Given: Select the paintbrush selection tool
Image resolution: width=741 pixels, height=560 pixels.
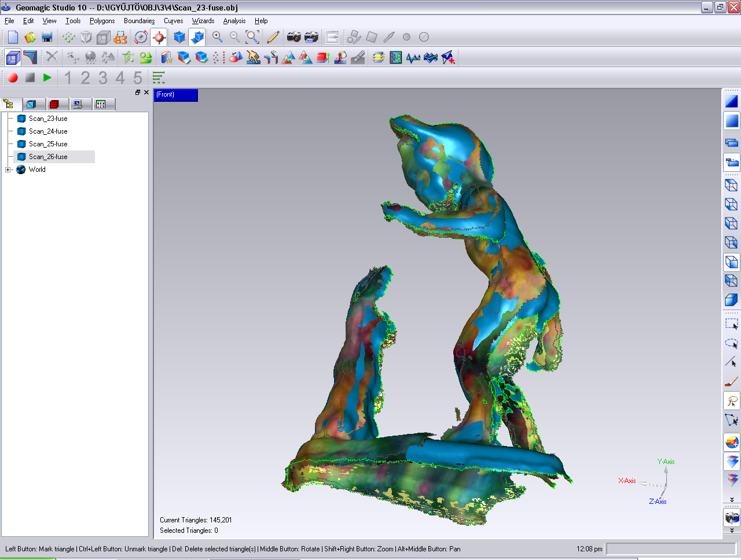Looking at the screenshot, I should [732, 382].
